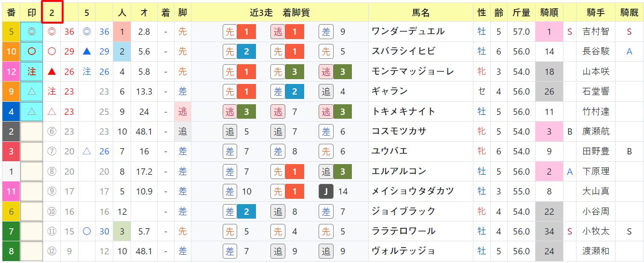Open empty 印 mark cell for コスモツカサ
The image size is (644, 263).
pos(32,132)
